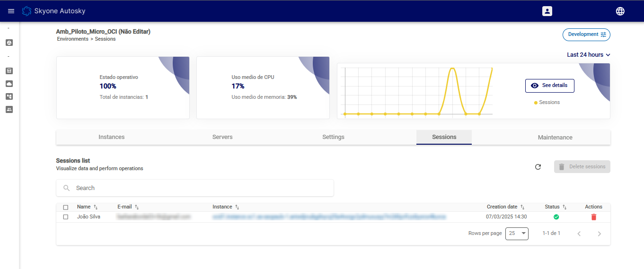Open the Development environment filter
The image size is (644, 269).
pyautogui.click(x=586, y=35)
